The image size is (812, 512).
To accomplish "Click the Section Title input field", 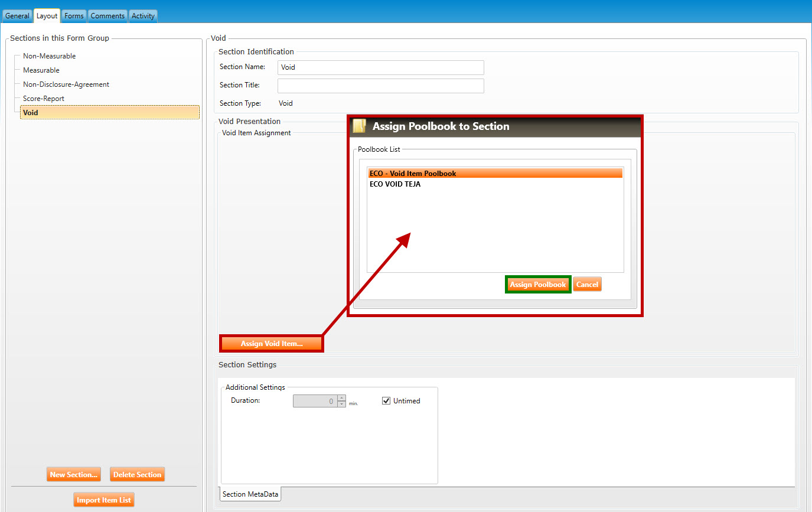I will (380, 86).
